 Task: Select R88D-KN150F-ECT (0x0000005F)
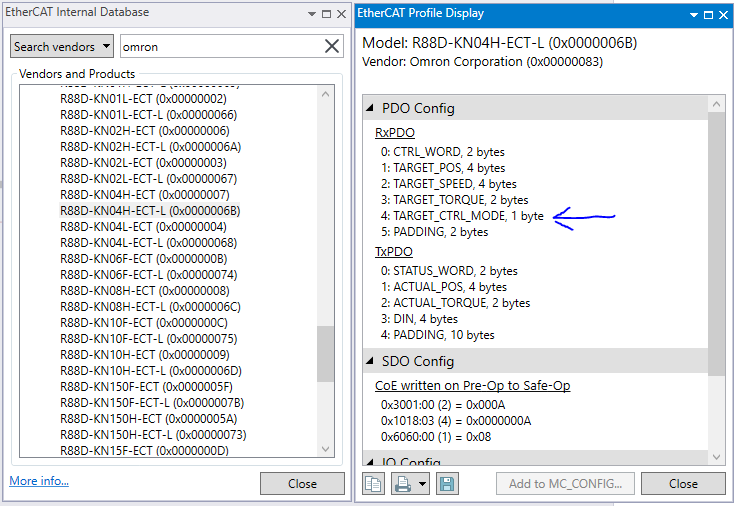pos(146,387)
